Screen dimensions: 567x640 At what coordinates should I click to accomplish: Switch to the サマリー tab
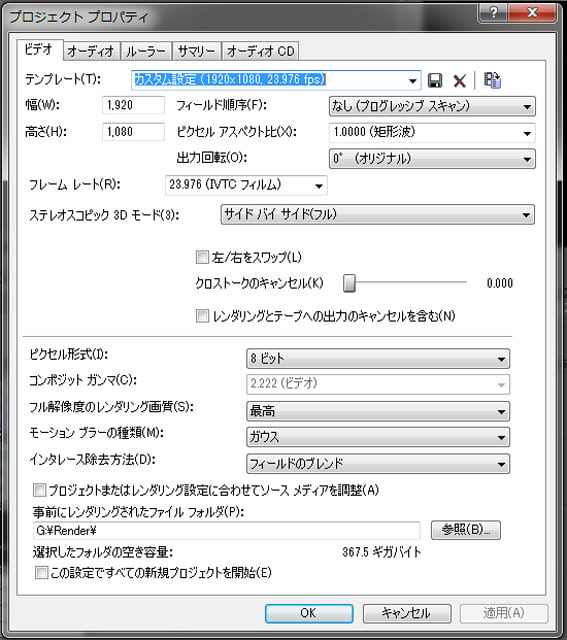(197, 51)
